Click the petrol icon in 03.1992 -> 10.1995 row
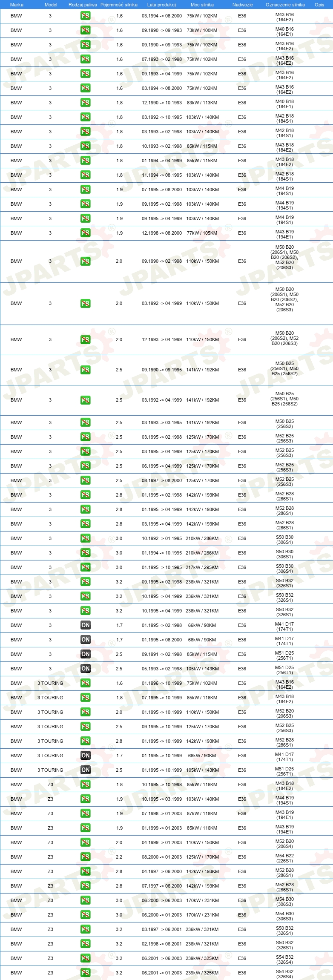 point(85,117)
